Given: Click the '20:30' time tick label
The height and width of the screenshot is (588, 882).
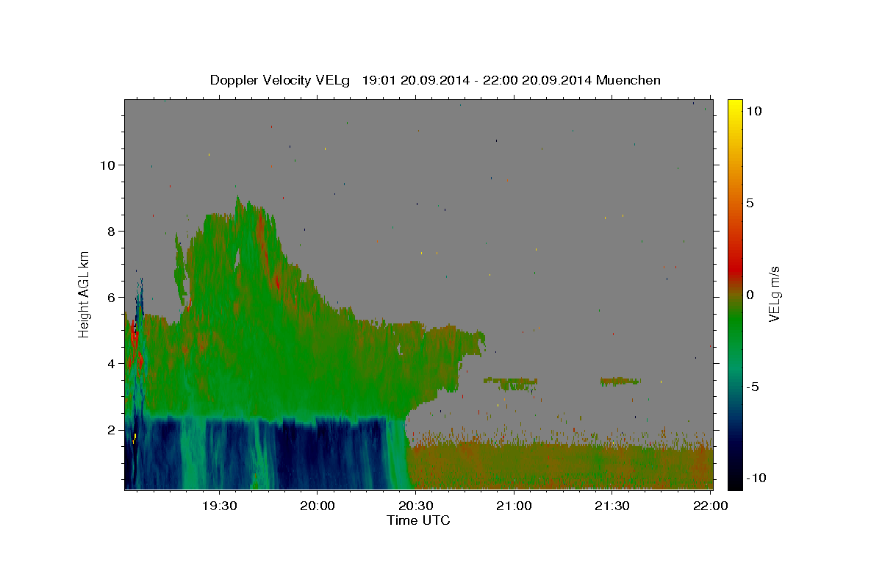Looking at the screenshot, I should [x=415, y=506].
